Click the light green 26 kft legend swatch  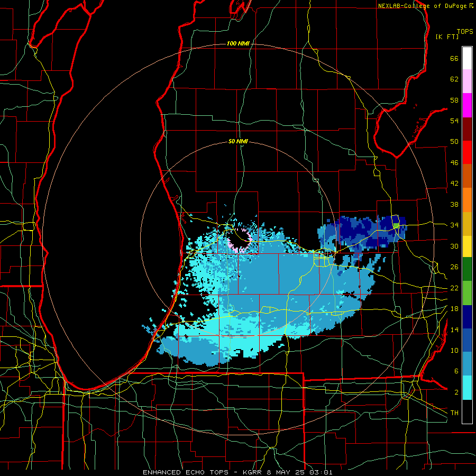[467, 293]
